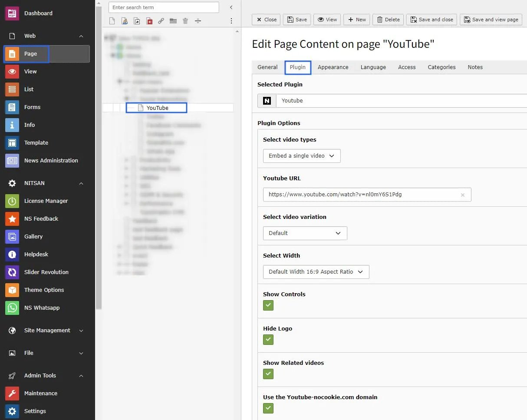This screenshot has height=420, width=527.
Task: Open the page tree three-dots menu
Action: (x=231, y=21)
